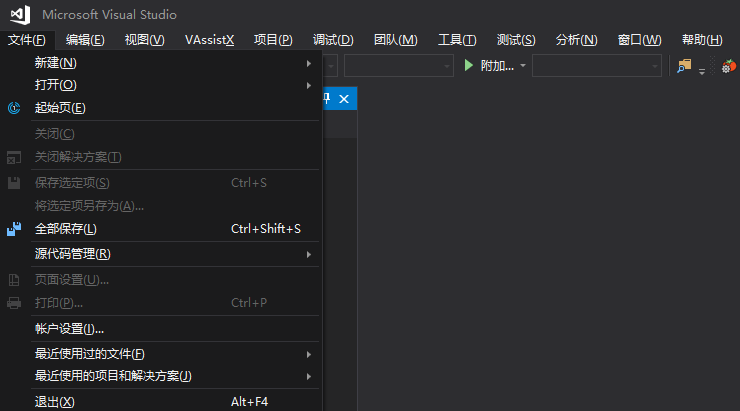Image resolution: width=740 pixels, height=411 pixels.
Task: Click the 附加... attach button
Action: pyautogui.click(x=497, y=66)
